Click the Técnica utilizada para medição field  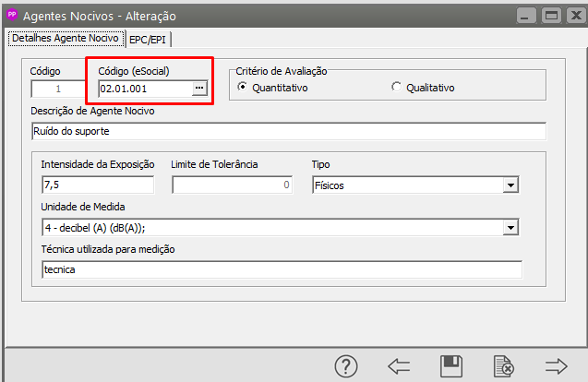tap(281, 269)
